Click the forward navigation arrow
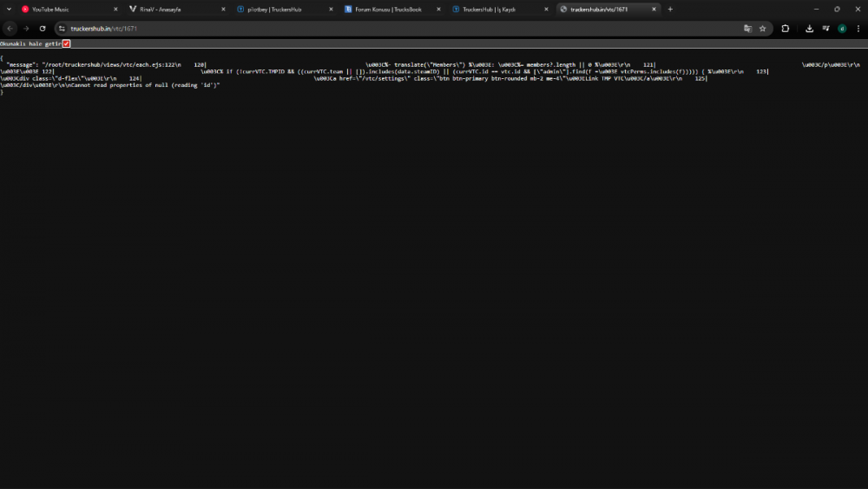The height and width of the screenshot is (489, 868). click(26, 29)
